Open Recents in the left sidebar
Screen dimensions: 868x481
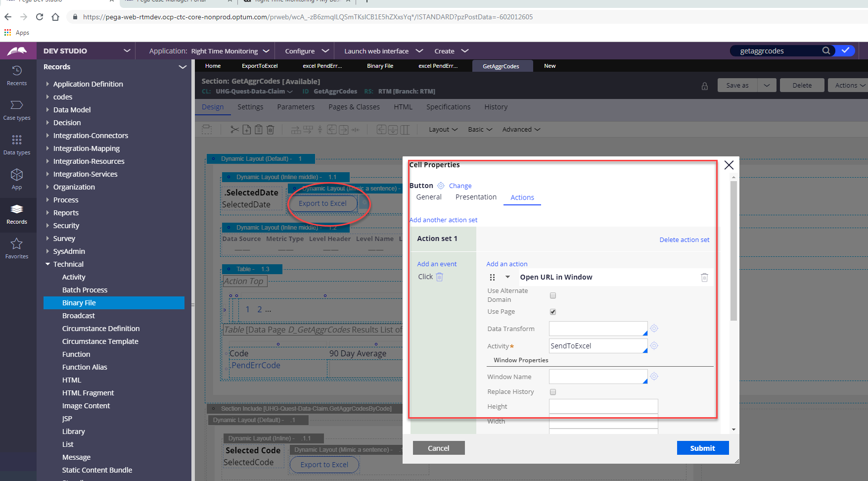tap(17, 75)
